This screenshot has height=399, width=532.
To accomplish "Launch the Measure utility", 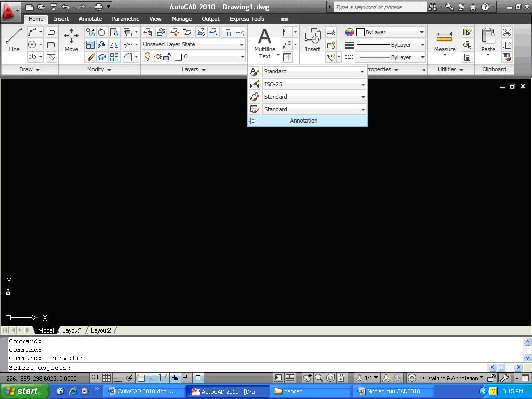I will pos(444,41).
